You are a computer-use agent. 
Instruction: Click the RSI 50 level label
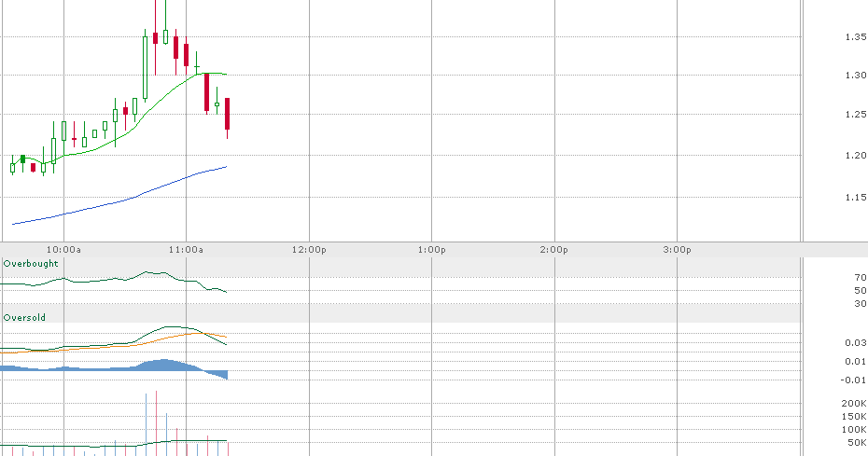coord(861,291)
